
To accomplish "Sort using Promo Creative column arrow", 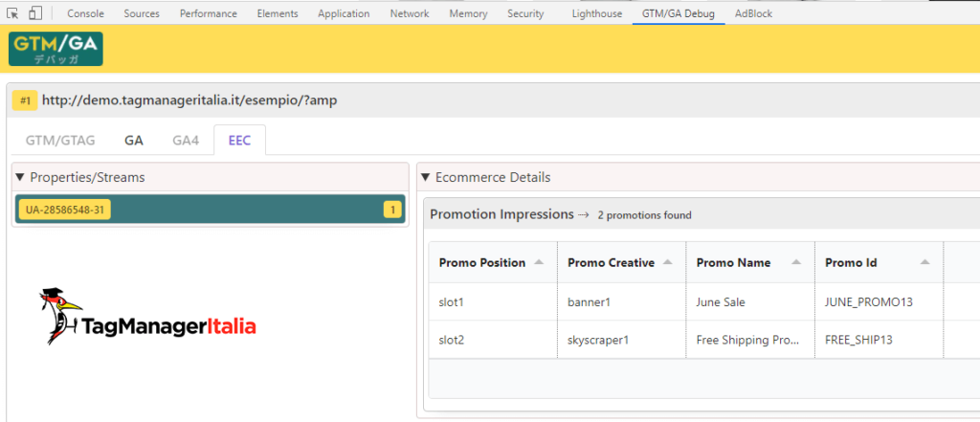I will point(668,263).
